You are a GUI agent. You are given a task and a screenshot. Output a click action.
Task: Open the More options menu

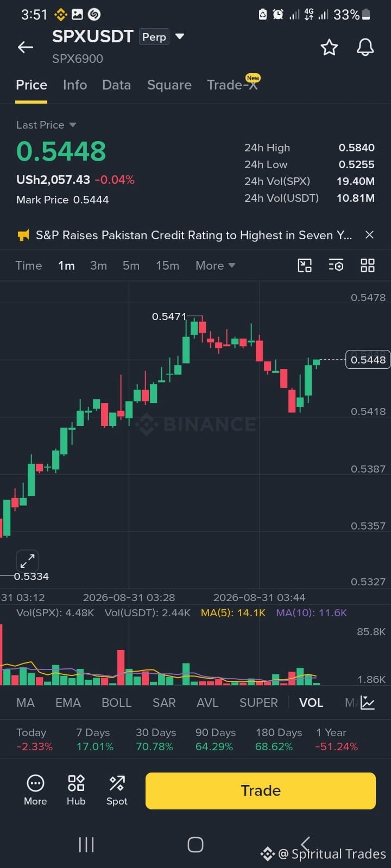(35, 790)
